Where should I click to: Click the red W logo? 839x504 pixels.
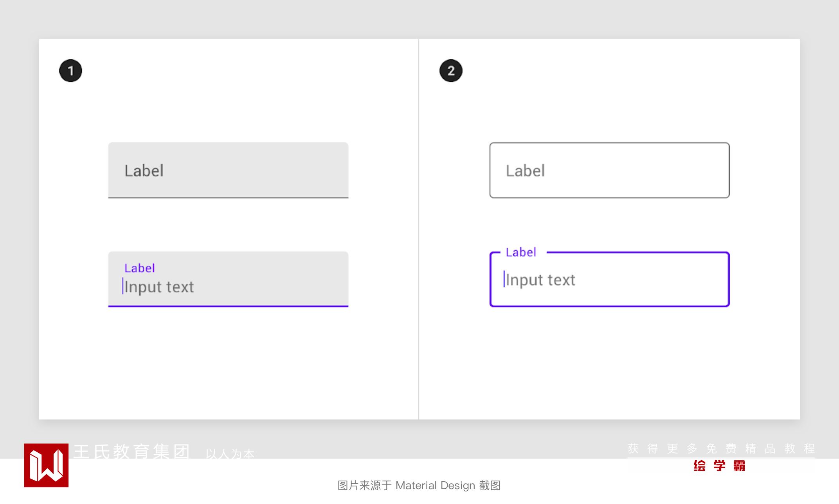click(x=46, y=465)
